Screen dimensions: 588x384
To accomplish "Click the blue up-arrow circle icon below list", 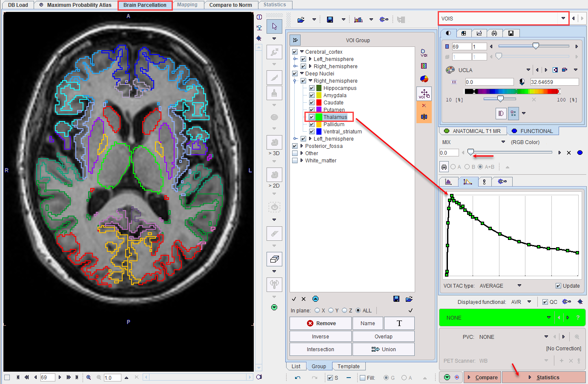I will (316, 299).
